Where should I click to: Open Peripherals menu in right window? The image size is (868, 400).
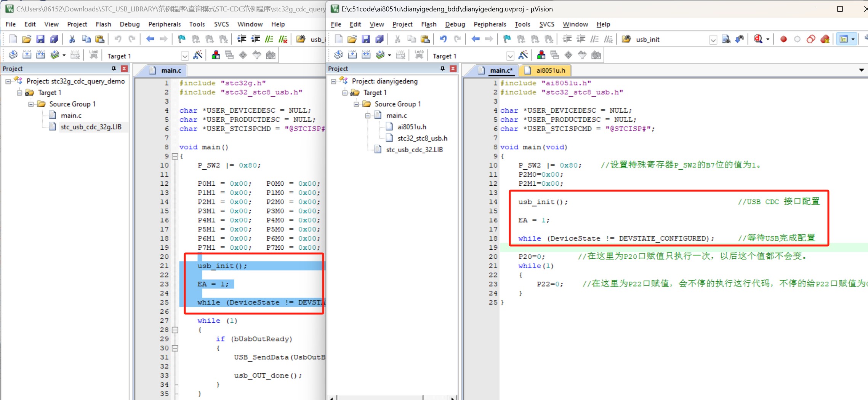(490, 24)
